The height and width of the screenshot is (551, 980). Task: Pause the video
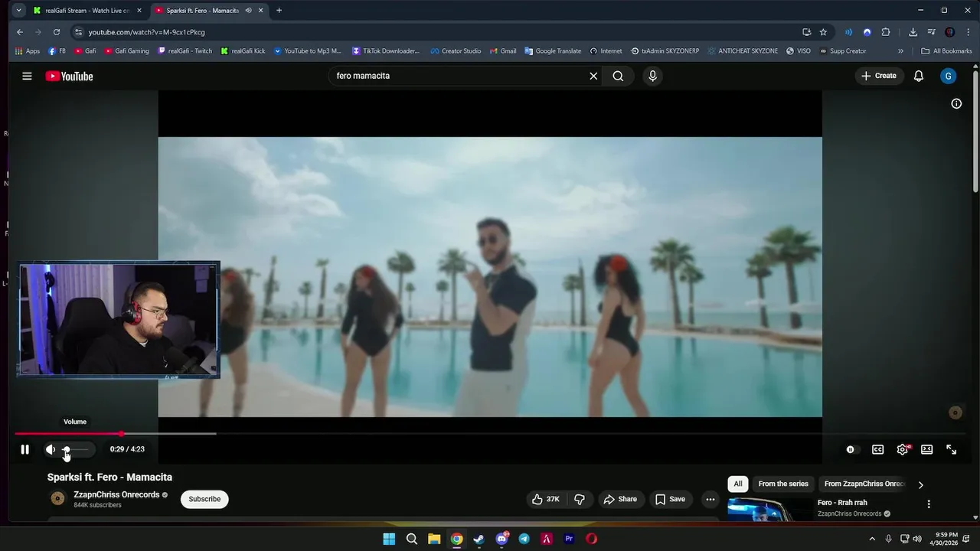click(x=24, y=449)
